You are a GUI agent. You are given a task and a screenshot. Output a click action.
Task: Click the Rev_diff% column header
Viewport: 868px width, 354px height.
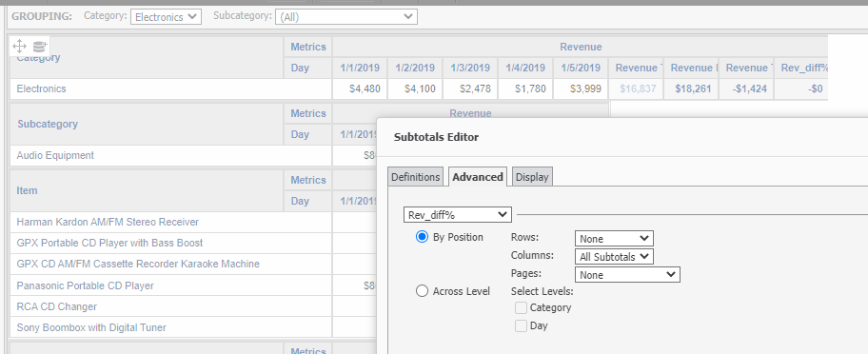pos(801,68)
